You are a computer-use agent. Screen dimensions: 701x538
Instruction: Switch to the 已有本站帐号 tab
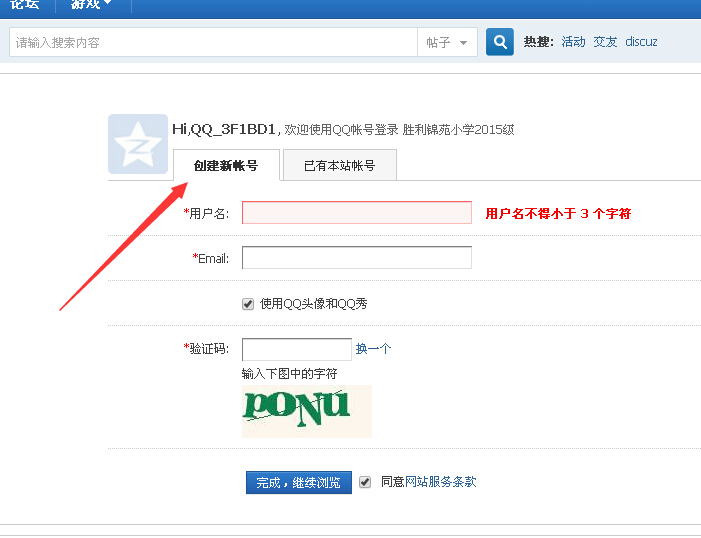(x=340, y=165)
